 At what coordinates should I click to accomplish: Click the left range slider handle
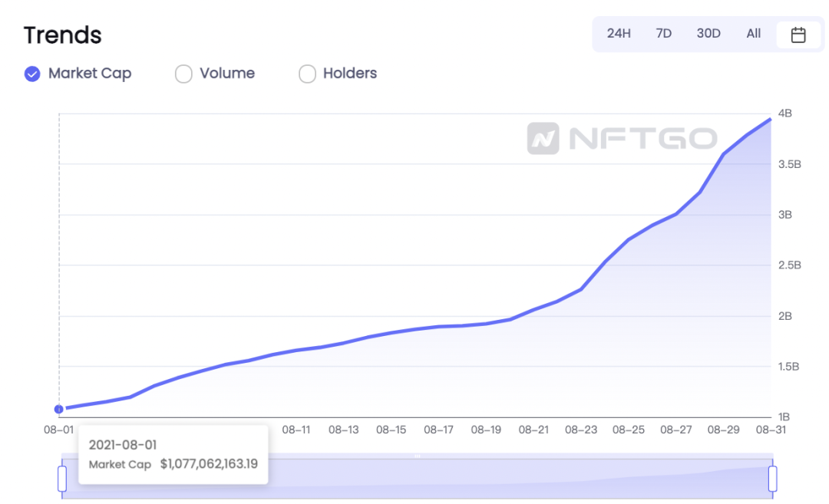(x=62, y=479)
